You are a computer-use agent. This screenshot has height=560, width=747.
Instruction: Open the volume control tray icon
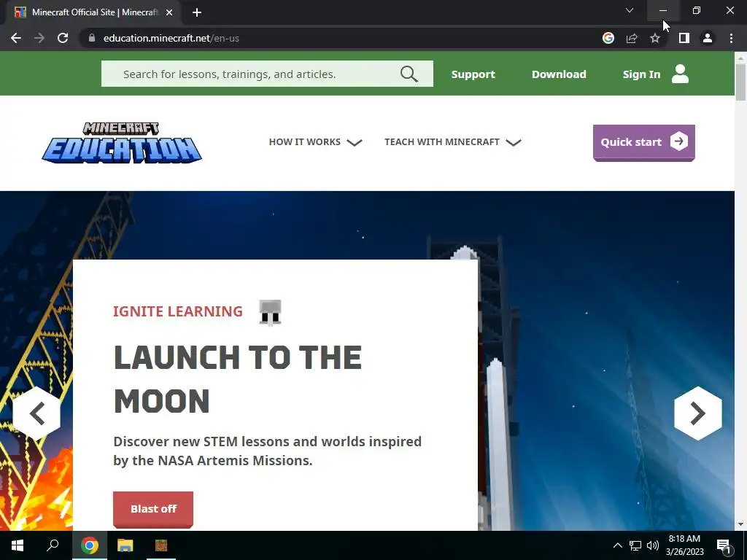653,545
